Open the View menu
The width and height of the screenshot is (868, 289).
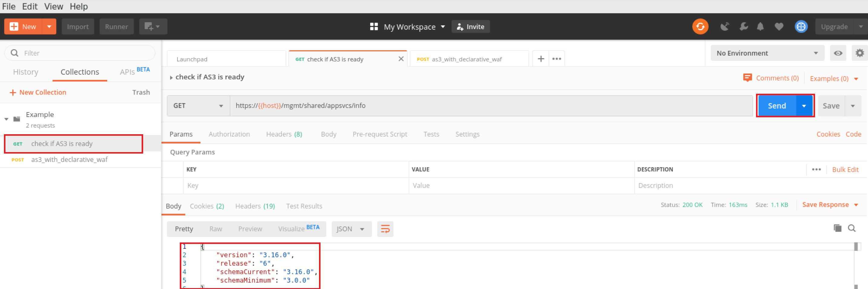pos(54,6)
